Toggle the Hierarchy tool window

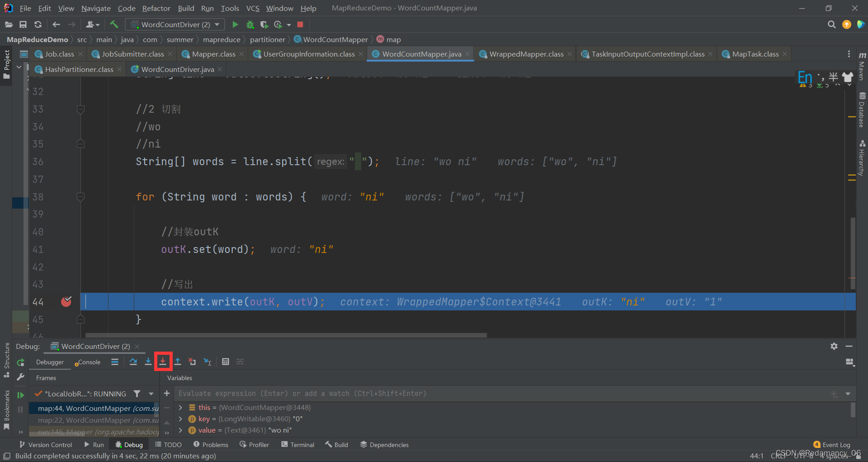click(x=862, y=158)
